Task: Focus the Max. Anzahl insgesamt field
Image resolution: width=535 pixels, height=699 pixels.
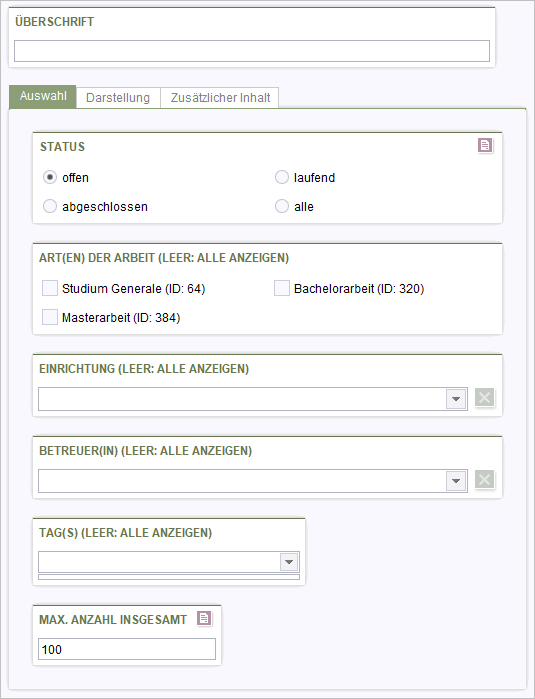Action: click(x=127, y=649)
